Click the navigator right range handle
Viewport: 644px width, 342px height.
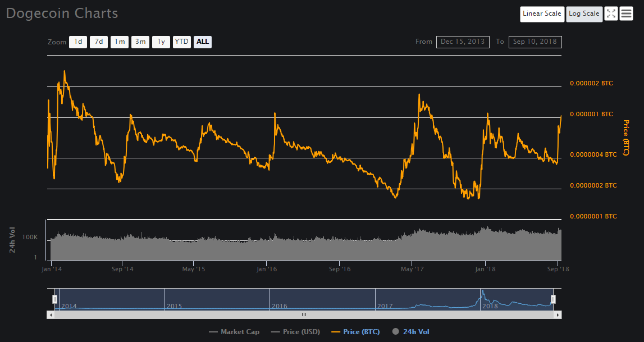pos(553,299)
